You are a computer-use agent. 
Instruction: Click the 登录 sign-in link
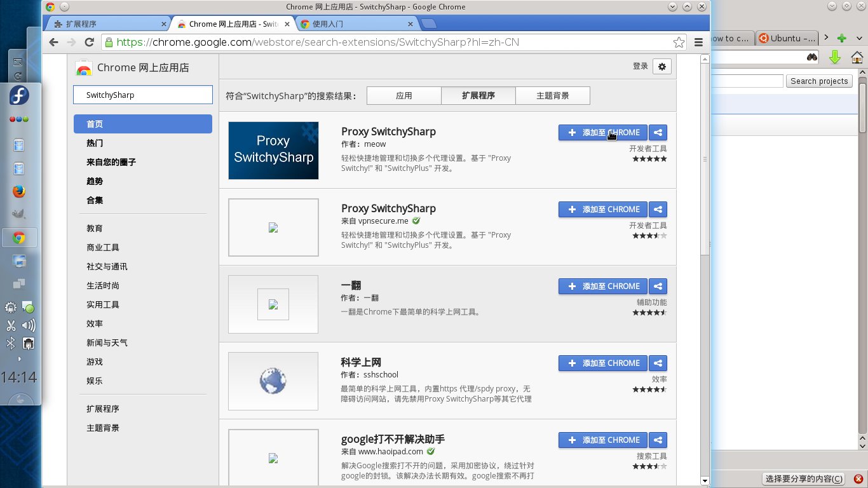coord(640,67)
